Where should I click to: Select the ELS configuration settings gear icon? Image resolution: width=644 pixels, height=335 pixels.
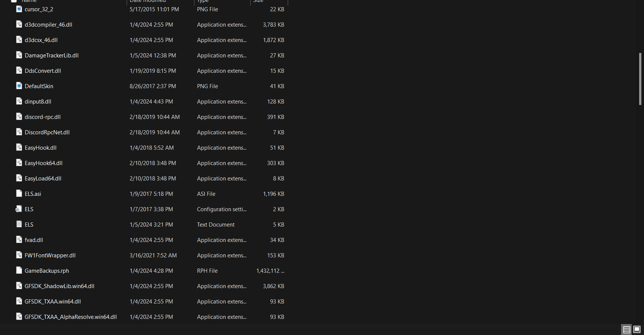(x=19, y=209)
